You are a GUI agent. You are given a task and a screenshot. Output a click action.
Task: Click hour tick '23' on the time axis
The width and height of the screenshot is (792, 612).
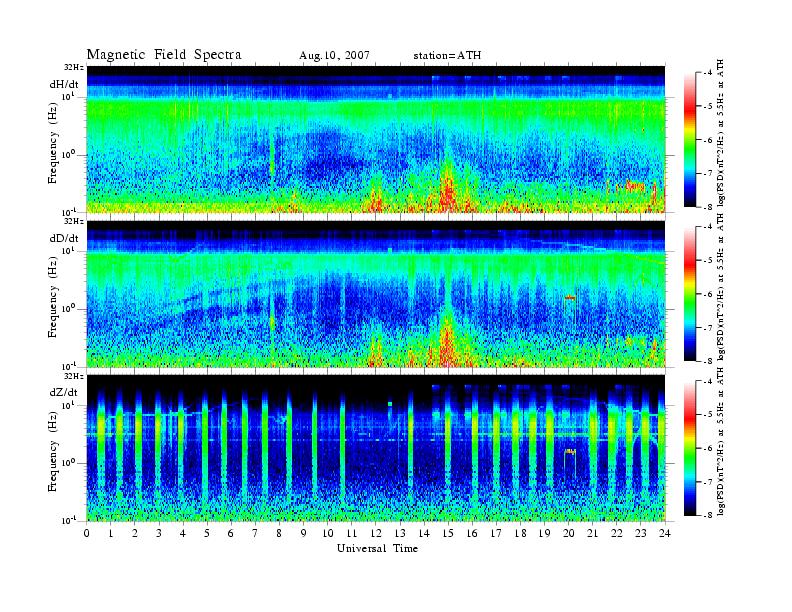641,534
